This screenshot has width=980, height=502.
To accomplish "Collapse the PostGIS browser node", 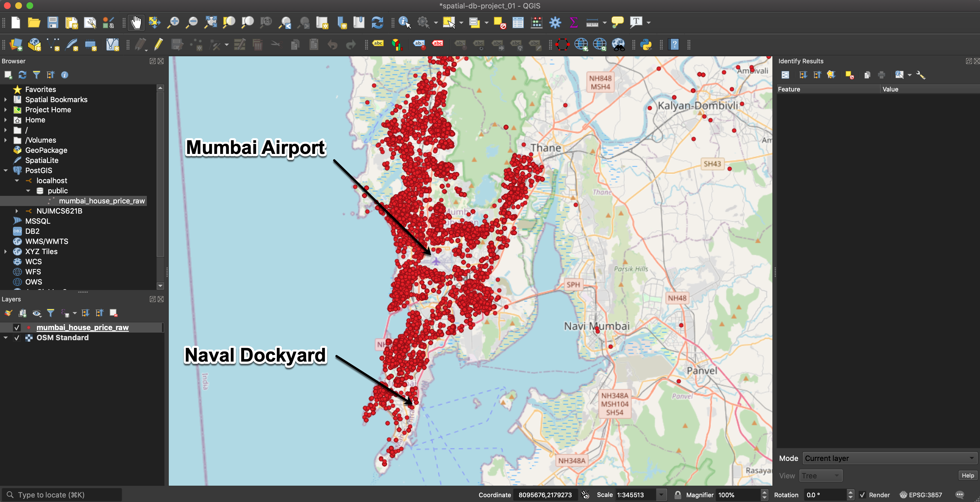I will click(x=5, y=171).
